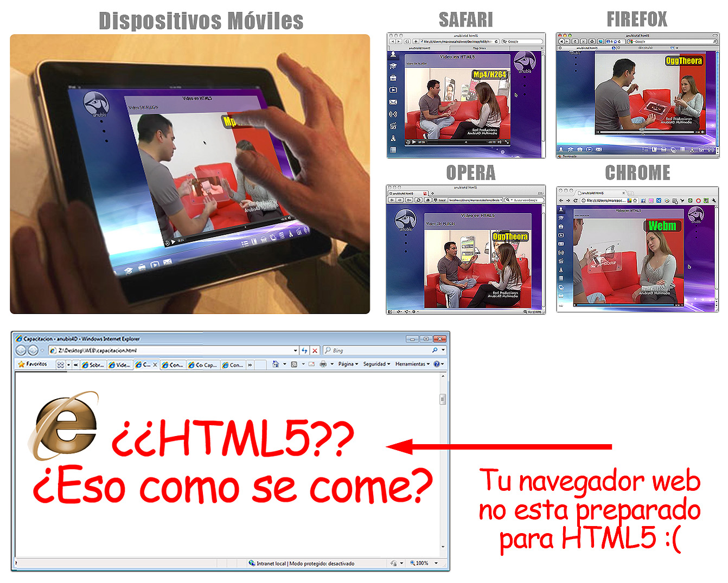Screen dimensions: 728x583
Task: Close the active 'C...' tab in IE
Action: [x=155, y=365]
